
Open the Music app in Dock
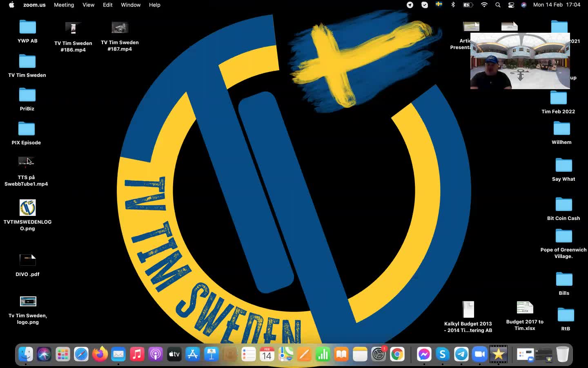pyautogui.click(x=137, y=354)
